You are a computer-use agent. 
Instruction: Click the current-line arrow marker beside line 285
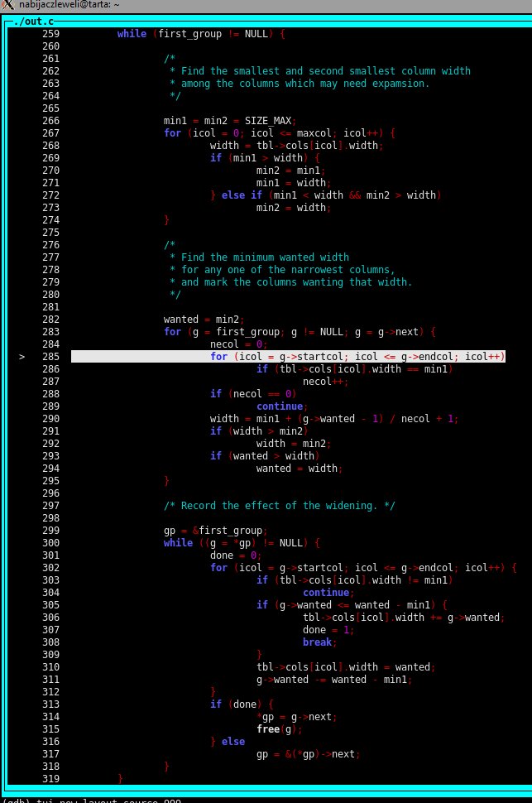pos(22,357)
